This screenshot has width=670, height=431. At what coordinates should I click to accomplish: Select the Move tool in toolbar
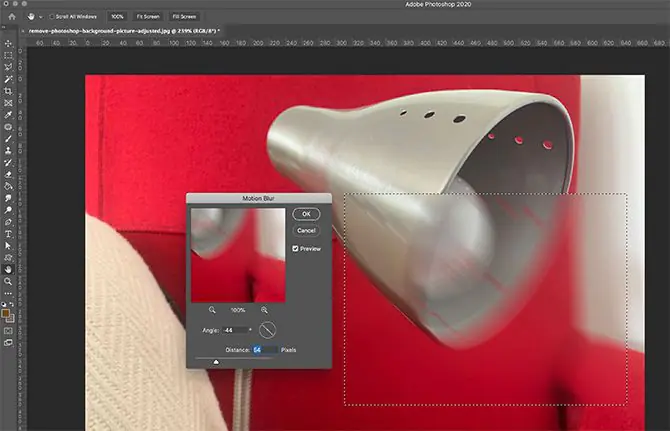pyautogui.click(x=8, y=44)
